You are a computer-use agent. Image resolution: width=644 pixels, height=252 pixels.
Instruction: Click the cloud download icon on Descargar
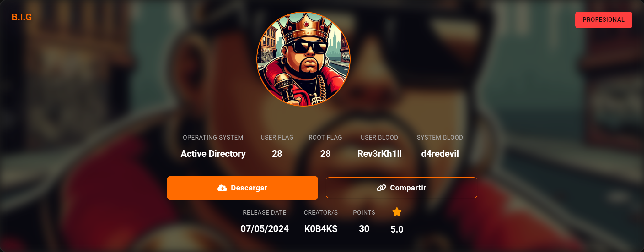point(222,188)
